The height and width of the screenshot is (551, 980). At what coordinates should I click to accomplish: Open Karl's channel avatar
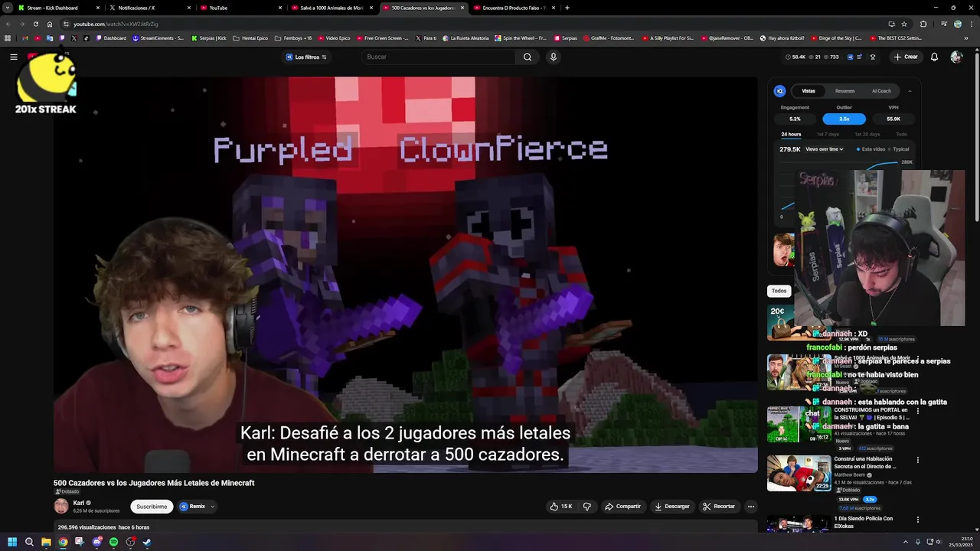point(61,506)
